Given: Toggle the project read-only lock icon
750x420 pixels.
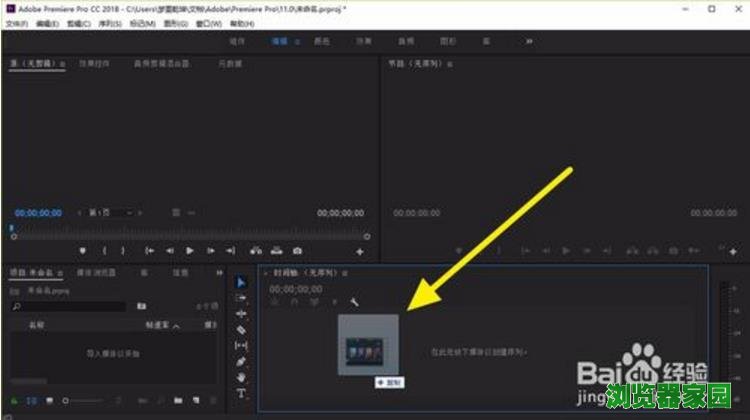Looking at the screenshot, I should point(12,401).
